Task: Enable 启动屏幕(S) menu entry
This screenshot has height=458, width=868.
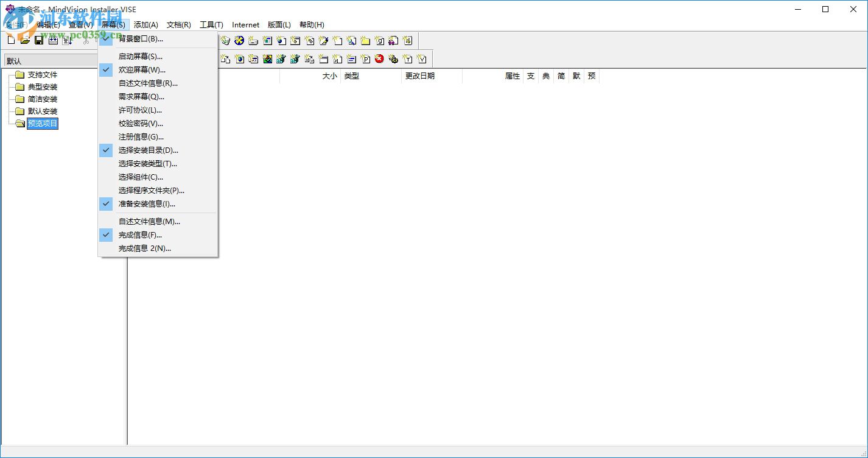Action: click(158, 57)
